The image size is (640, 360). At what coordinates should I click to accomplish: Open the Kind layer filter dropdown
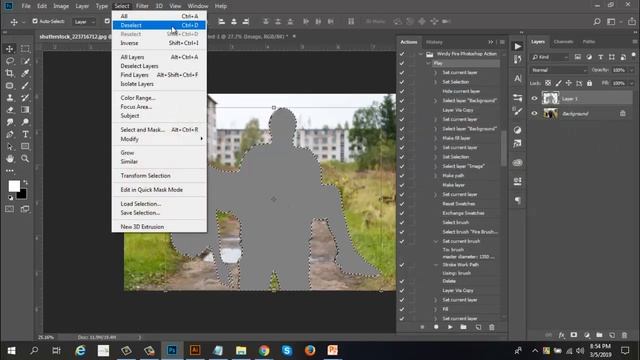coord(550,57)
